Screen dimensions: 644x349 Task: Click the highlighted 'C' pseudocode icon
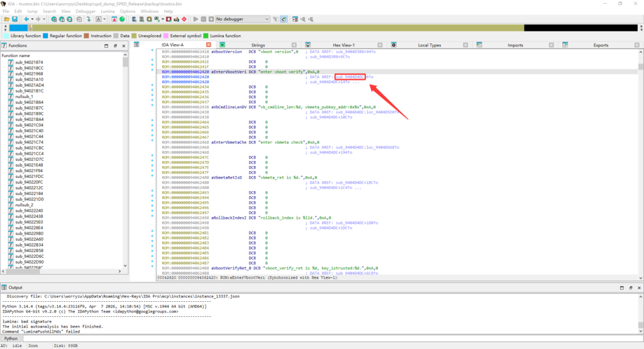(x=284, y=19)
